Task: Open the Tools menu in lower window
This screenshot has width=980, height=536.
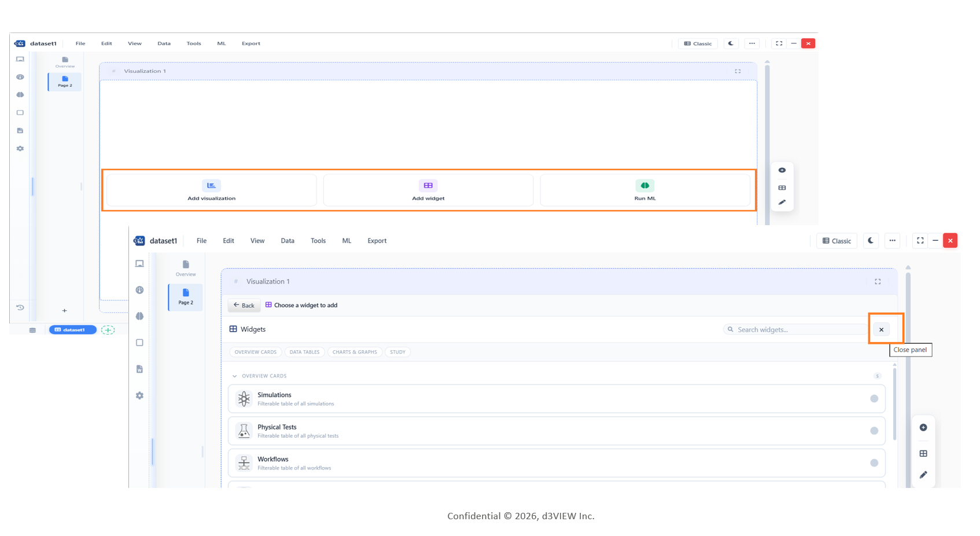Action: click(x=318, y=241)
